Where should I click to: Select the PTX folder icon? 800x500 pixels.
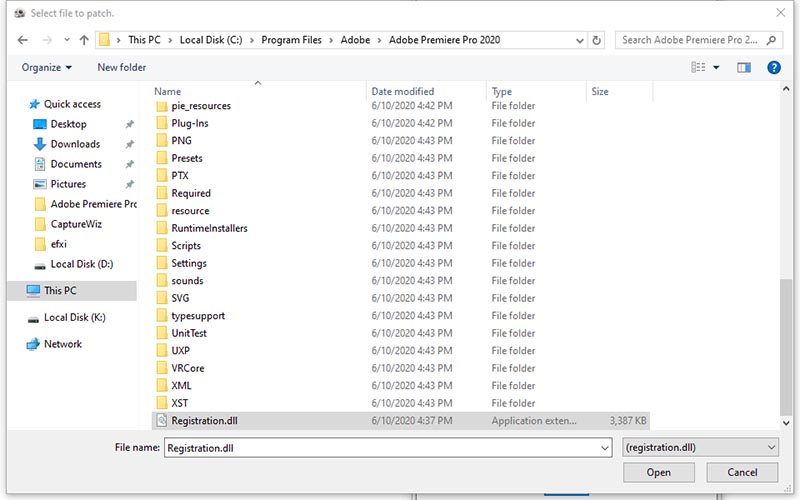tap(162, 176)
